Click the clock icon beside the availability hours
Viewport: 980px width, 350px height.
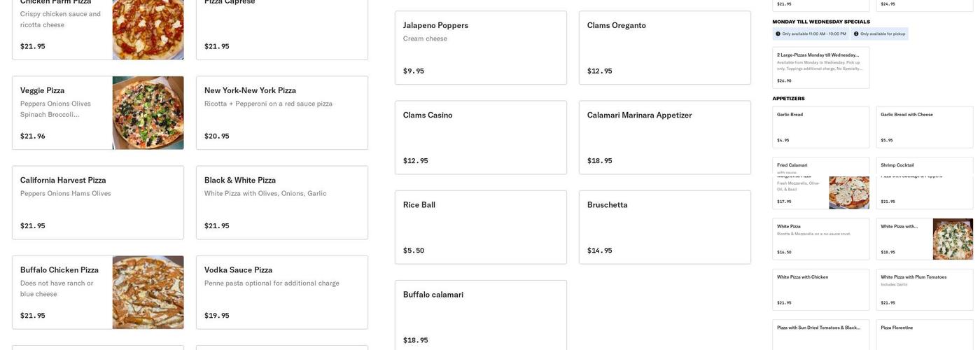click(778, 34)
